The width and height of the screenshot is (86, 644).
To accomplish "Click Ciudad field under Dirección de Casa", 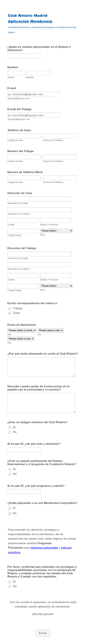I will pos(23,220).
